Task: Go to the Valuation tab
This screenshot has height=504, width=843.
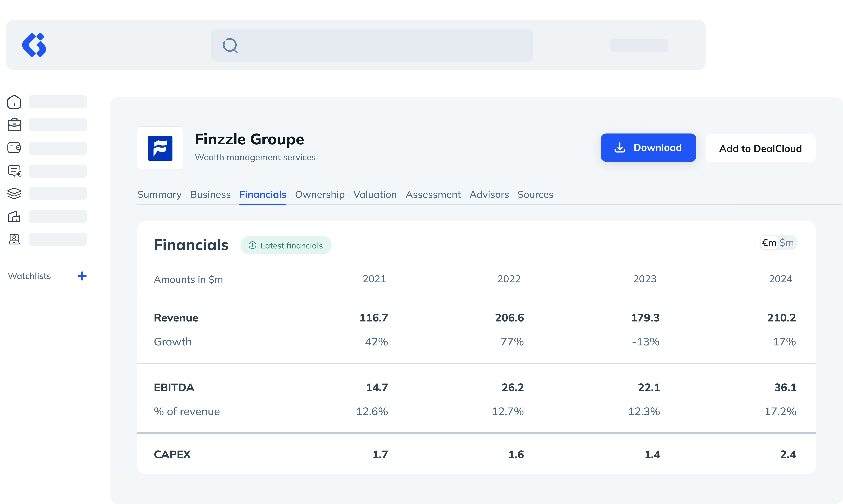Action: (375, 195)
